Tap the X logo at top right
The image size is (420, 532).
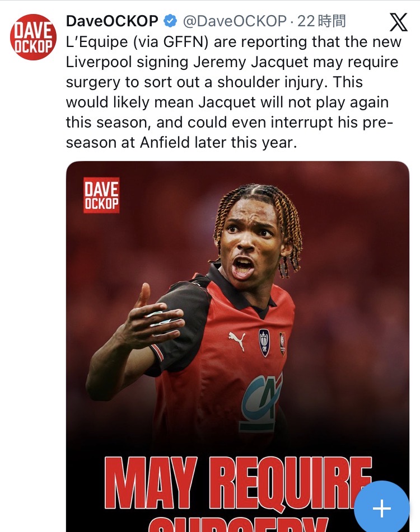398,22
